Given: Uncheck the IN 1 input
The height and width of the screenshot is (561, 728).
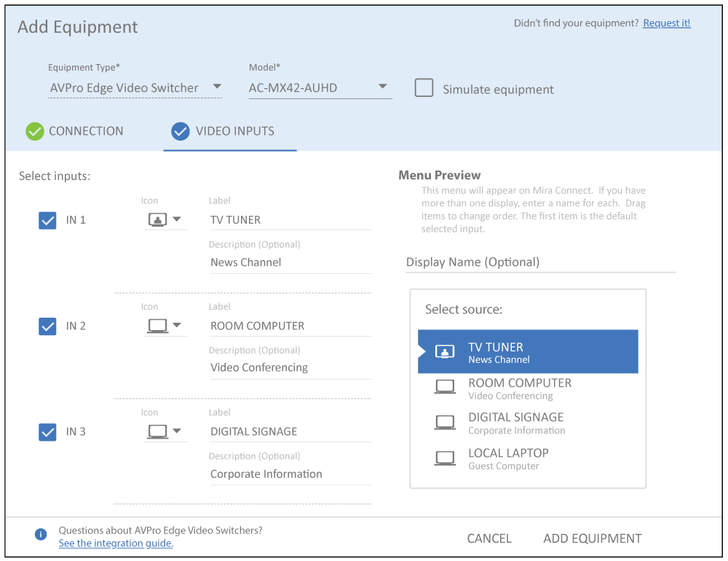Looking at the screenshot, I should [47, 219].
